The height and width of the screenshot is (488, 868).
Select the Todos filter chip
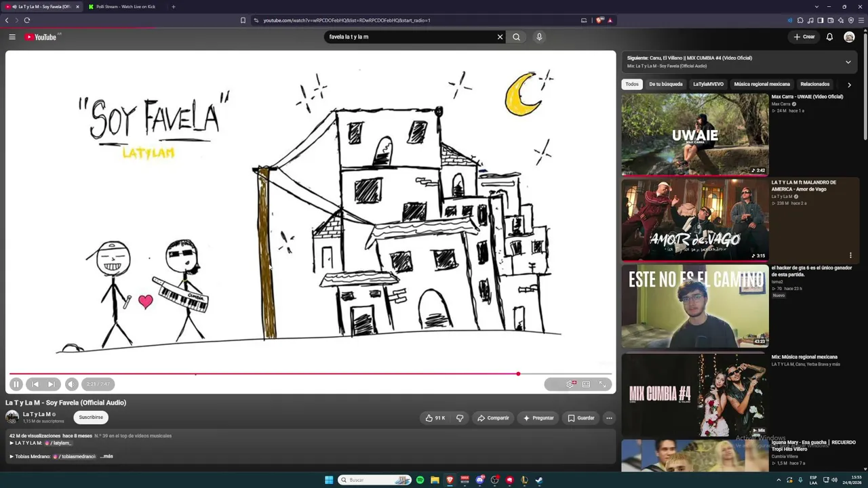click(632, 84)
